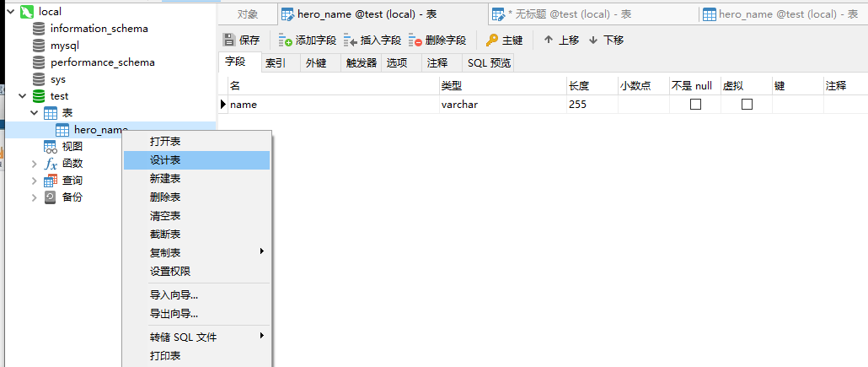
Task: Click the 表 tables folder icon
Action: [51, 113]
